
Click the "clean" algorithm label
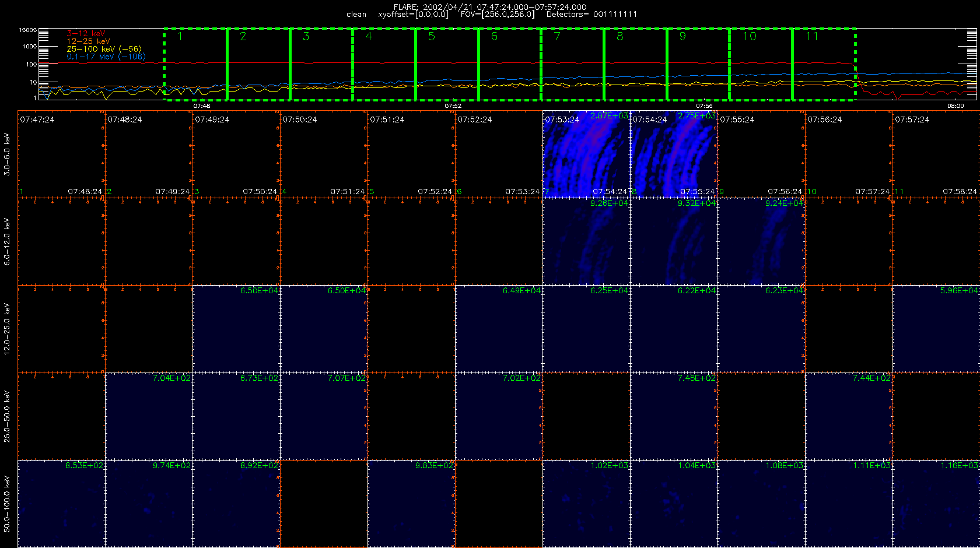point(356,15)
